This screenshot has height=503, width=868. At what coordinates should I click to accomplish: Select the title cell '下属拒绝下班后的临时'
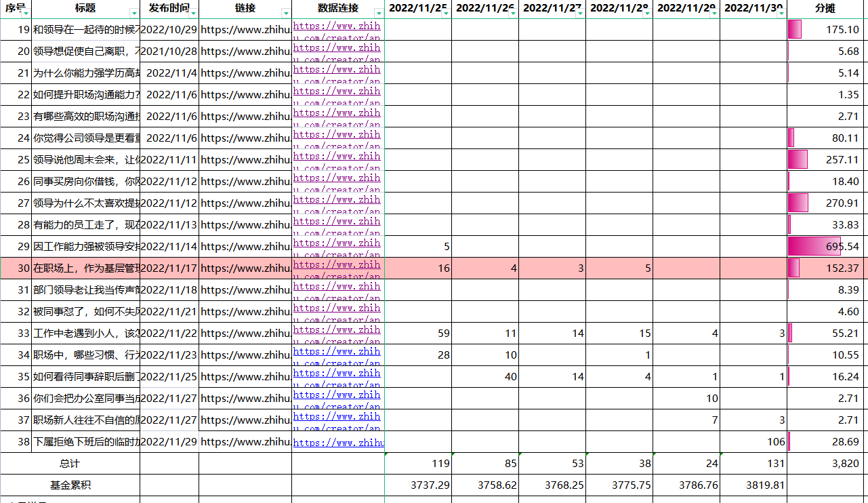point(86,442)
